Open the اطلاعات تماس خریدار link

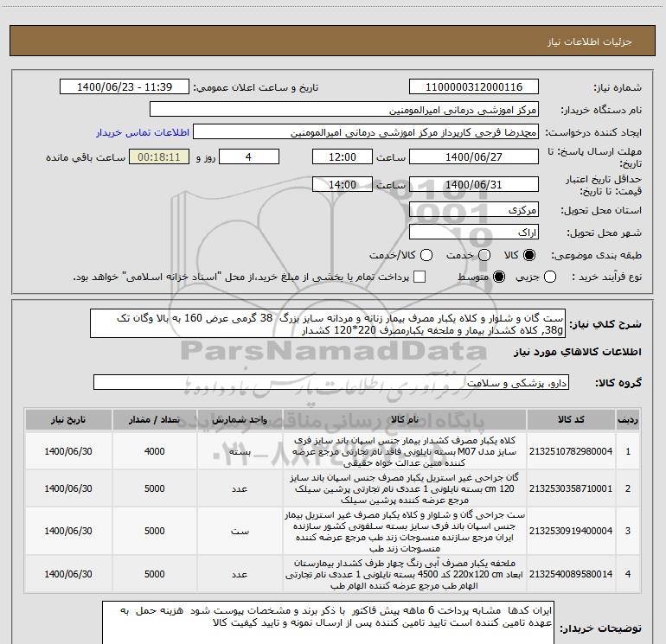click(x=143, y=132)
